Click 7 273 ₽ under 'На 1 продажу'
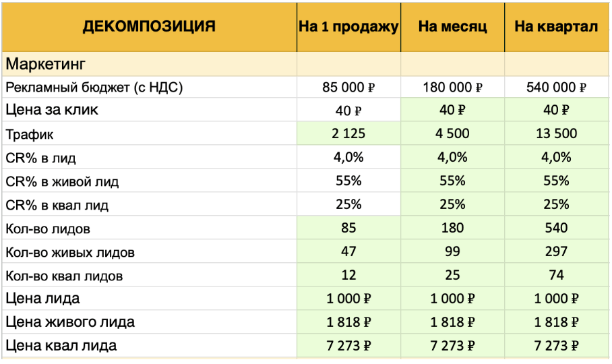The image size is (612, 364). tap(348, 346)
